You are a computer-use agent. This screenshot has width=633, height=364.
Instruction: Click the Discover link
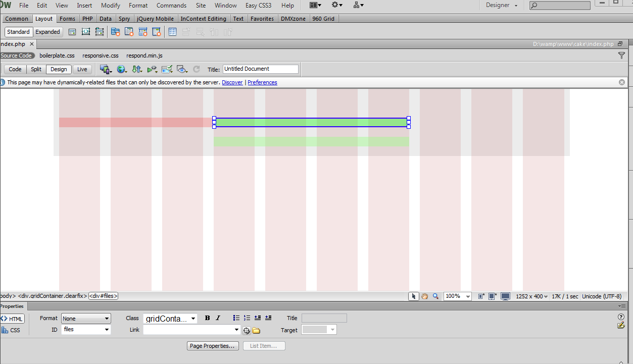point(232,82)
